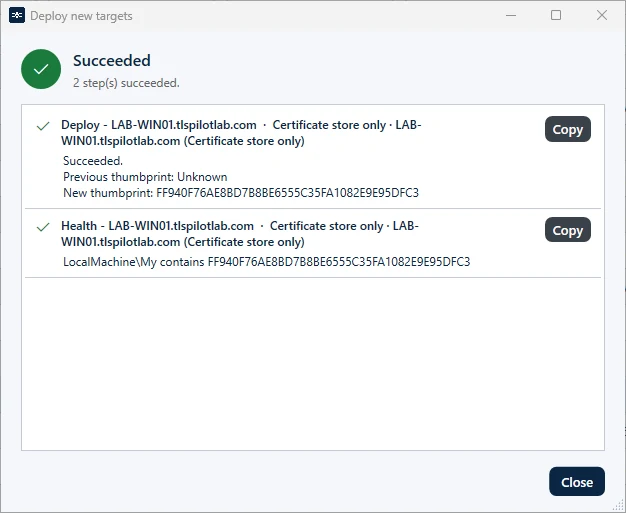Maximize the Deploy new targets window

pos(556,16)
